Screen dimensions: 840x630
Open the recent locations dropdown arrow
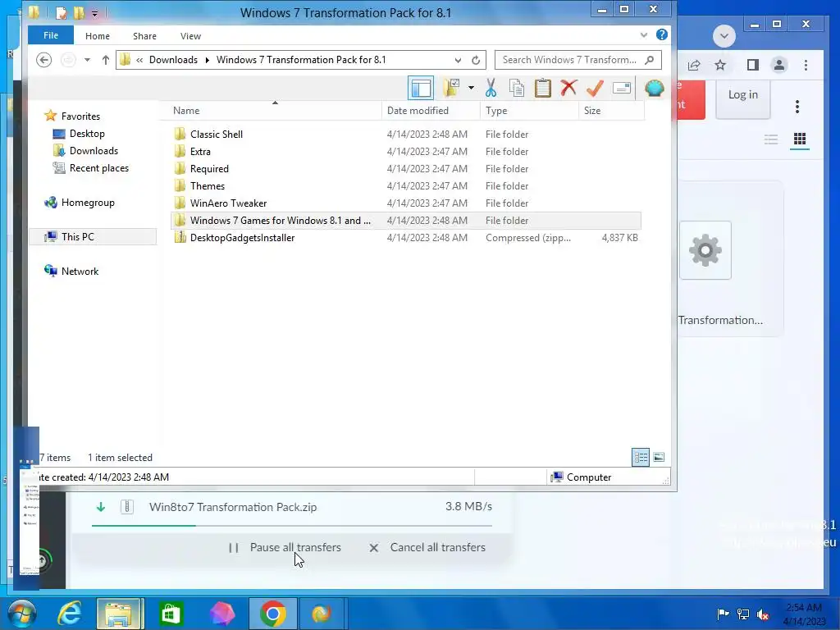tap(87, 60)
